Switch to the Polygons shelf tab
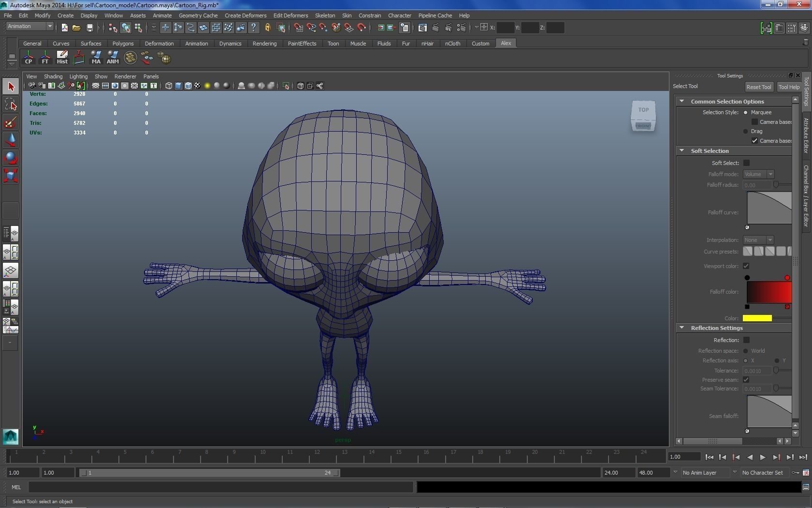 123,44
